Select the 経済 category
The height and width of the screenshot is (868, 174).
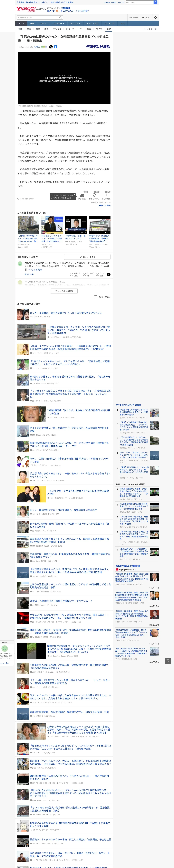point(46,29)
